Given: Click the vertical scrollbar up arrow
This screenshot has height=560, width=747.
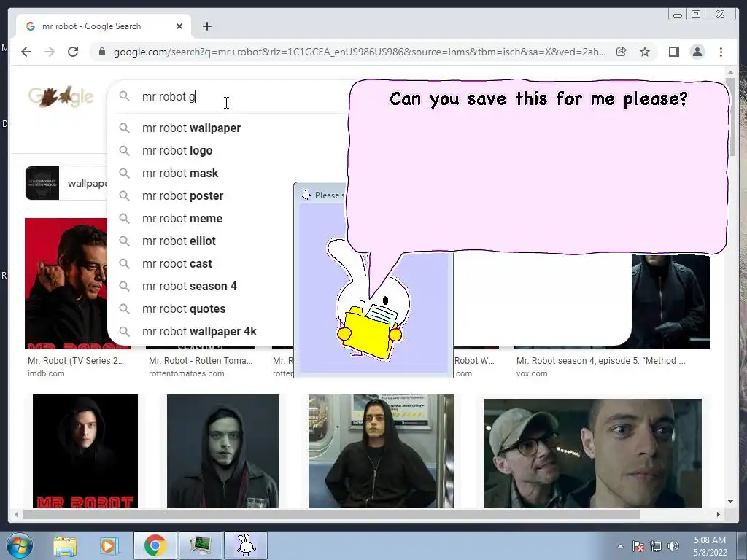Looking at the screenshot, I should (x=730, y=72).
